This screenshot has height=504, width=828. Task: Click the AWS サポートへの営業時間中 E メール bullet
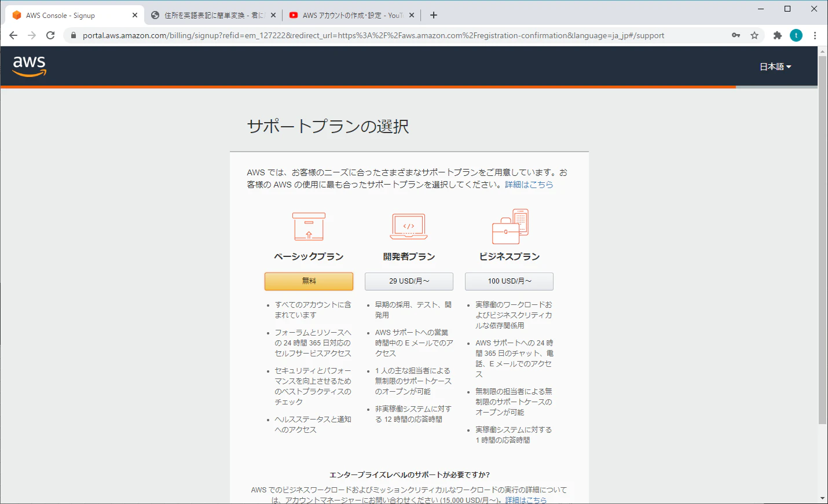click(414, 343)
